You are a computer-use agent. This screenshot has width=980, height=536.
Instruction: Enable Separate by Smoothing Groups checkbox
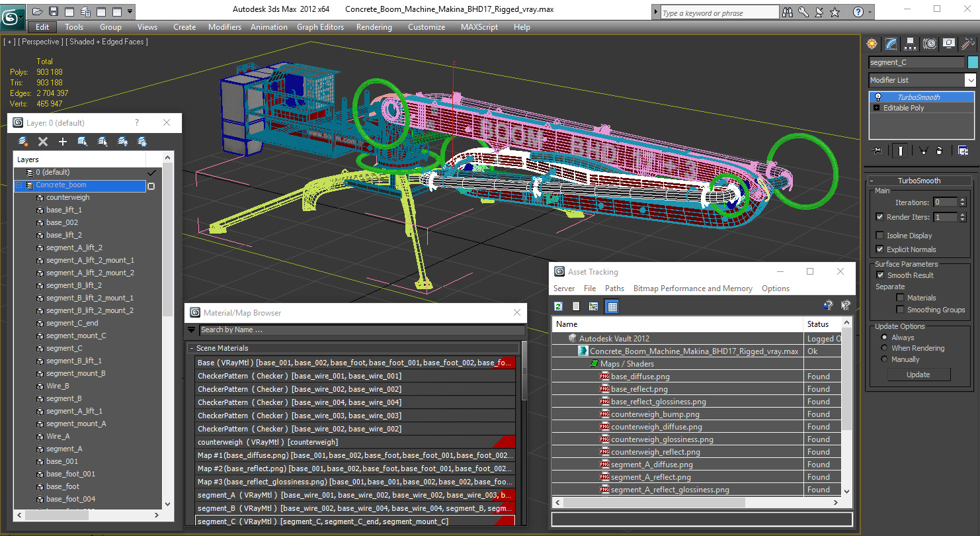coord(900,310)
